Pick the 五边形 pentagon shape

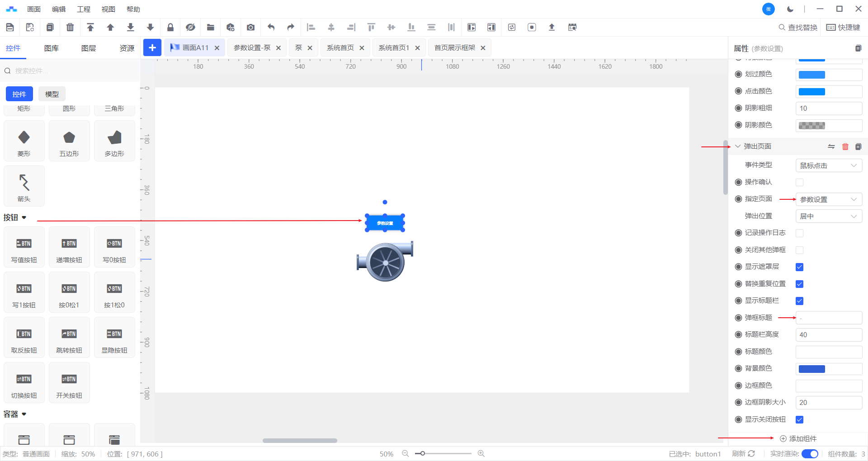[69, 141]
